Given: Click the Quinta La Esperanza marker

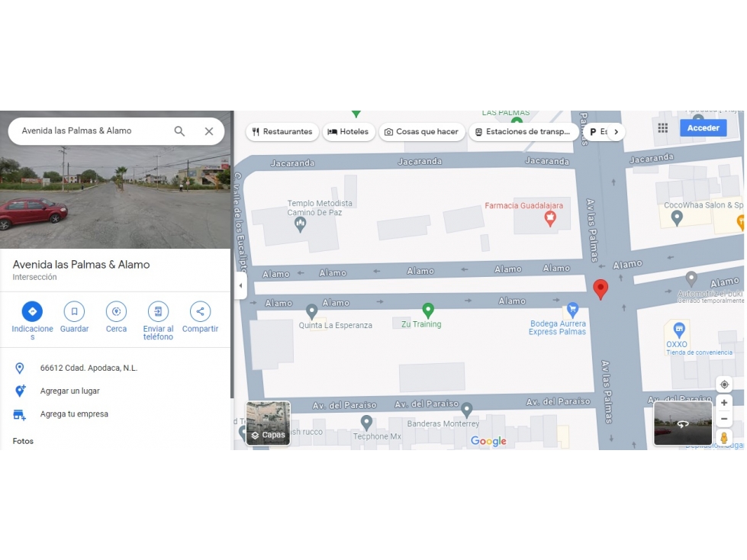Looking at the screenshot, I should tap(311, 311).
